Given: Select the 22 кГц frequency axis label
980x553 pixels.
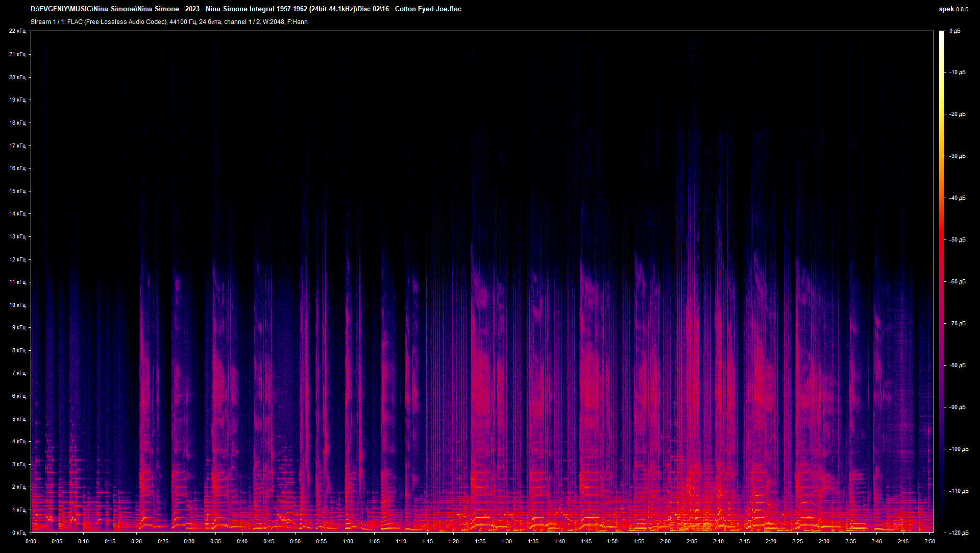Looking at the screenshot, I should pos(19,31).
